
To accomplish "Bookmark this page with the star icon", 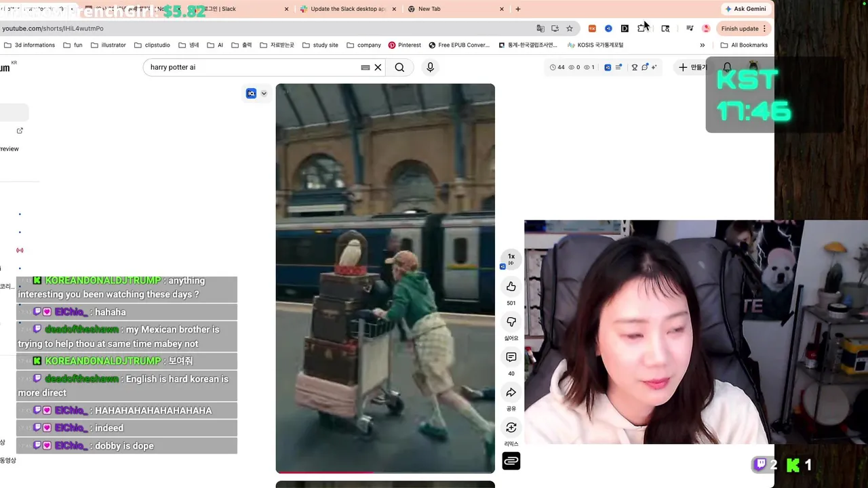I will click(570, 28).
